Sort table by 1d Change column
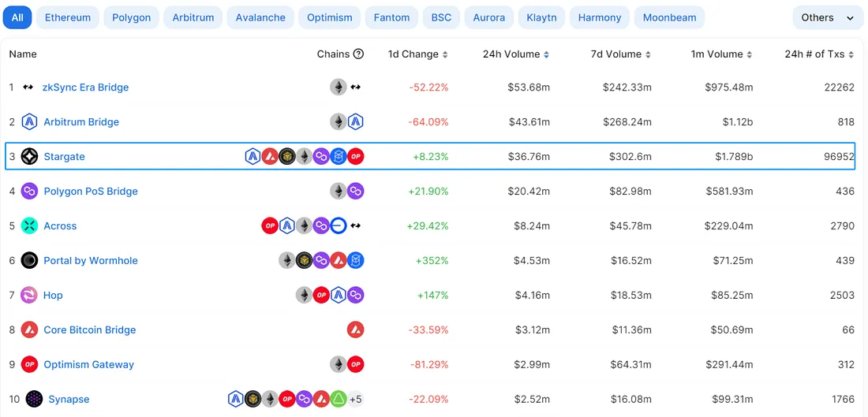This screenshot has width=868, height=417. pyautogui.click(x=417, y=54)
